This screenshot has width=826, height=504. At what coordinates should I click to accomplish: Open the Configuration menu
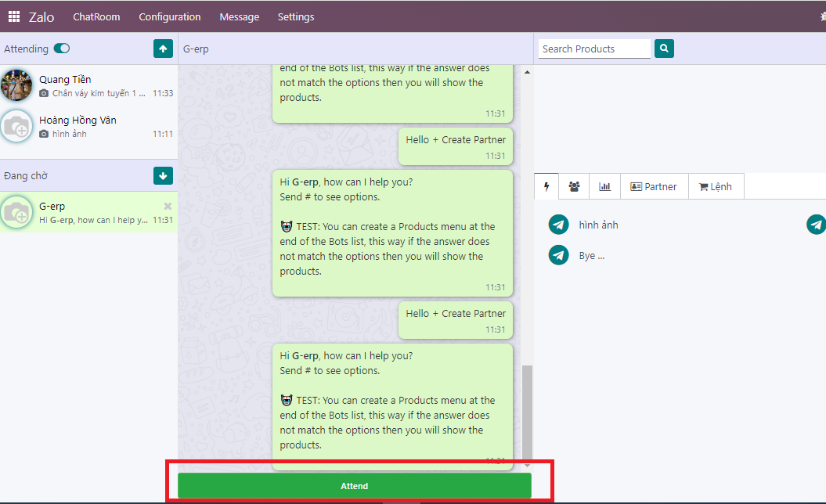(170, 17)
